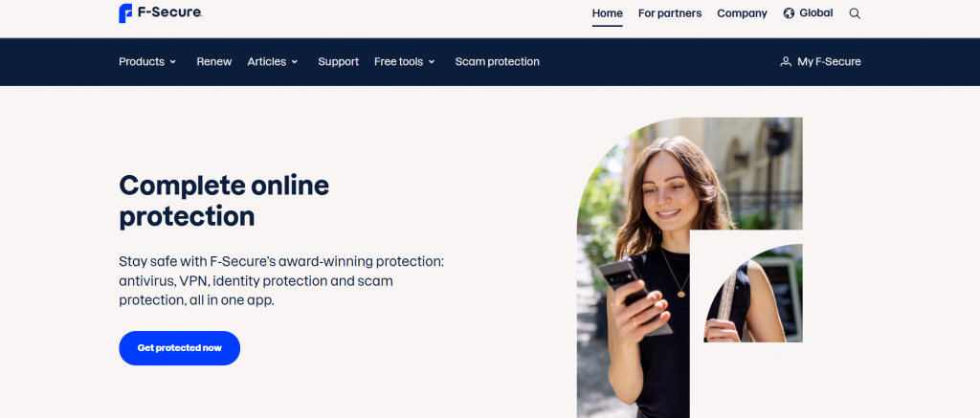
Task: Click the user profile icon
Action: pos(786,62)
